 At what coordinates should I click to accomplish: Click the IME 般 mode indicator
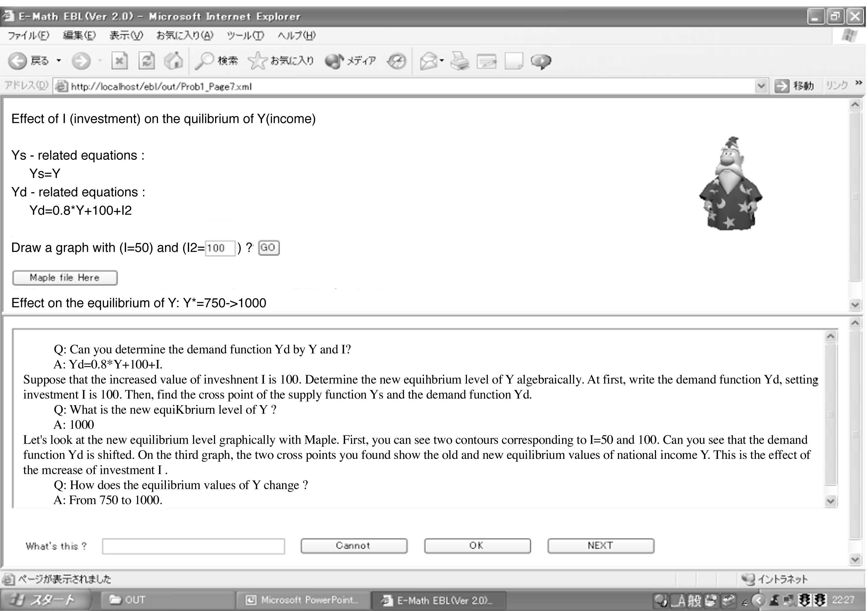[x=694, y=601]
